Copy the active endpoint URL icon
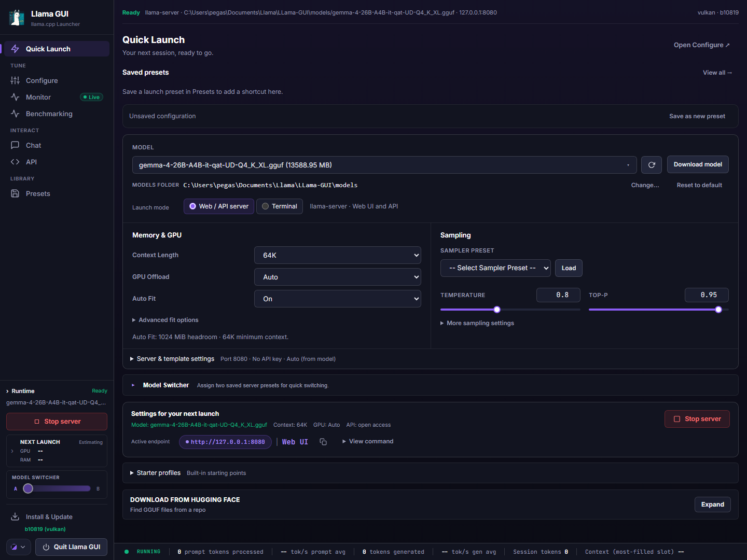 point(323,442)
